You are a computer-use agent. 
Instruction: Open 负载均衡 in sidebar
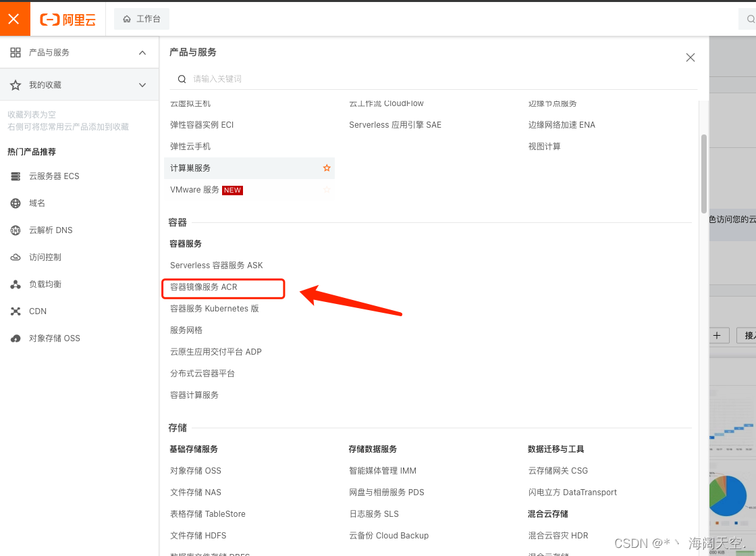[x=45, y=284]
